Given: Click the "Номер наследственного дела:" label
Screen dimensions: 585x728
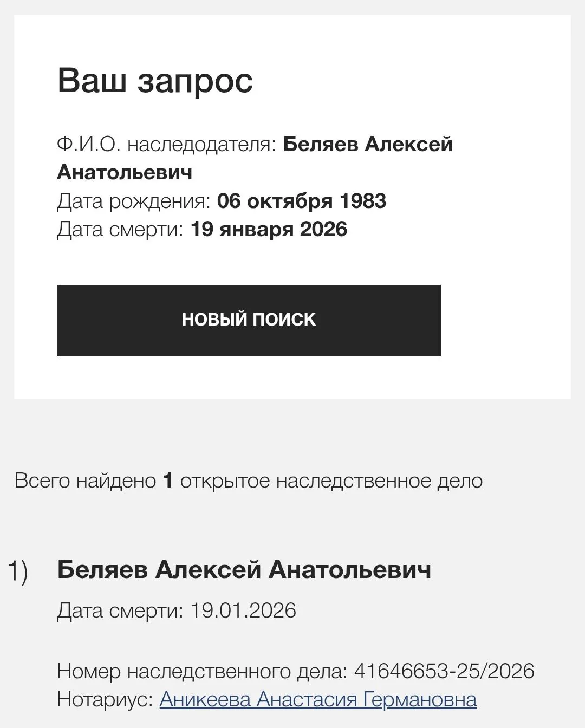Looking at the screenshot, I should click(x=202, y=671).
